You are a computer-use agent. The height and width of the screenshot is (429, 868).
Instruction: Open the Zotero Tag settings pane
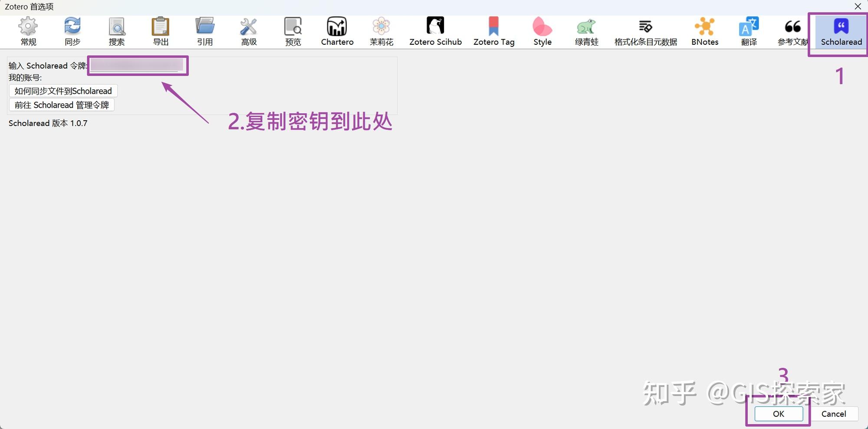pyautogui.click(x=493, y=30)
